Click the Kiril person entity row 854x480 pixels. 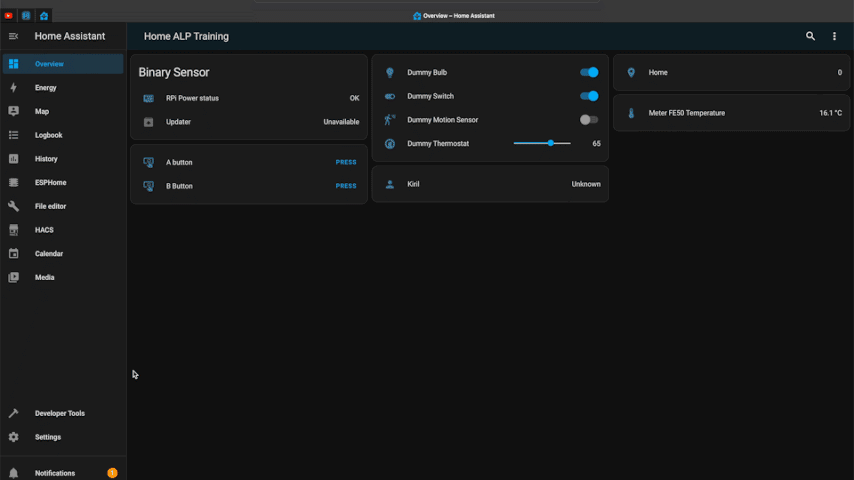(x=490, y=184)
